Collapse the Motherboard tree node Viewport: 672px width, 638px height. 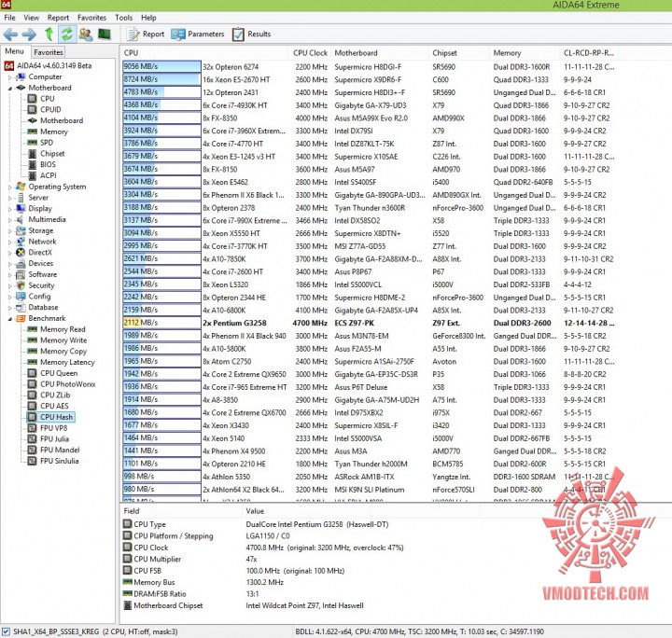pos(10,89)
